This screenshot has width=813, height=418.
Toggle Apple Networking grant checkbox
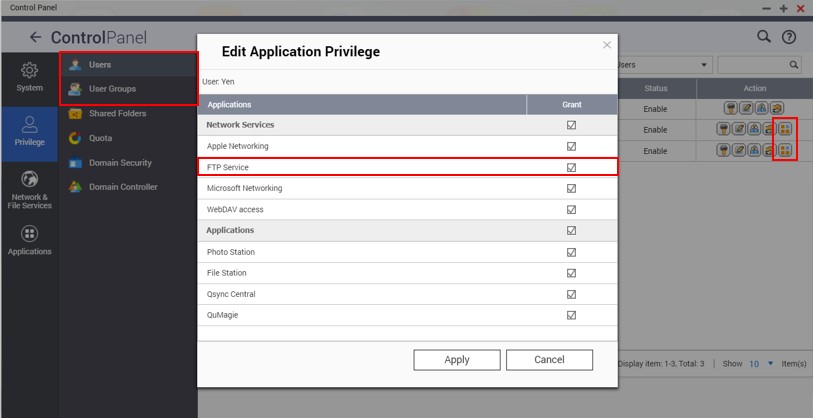click(571, 146)
